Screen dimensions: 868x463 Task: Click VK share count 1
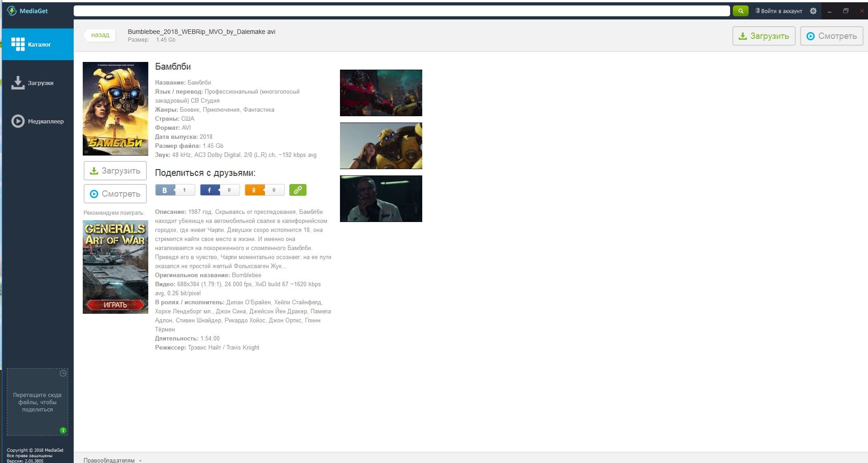[184, 190]
